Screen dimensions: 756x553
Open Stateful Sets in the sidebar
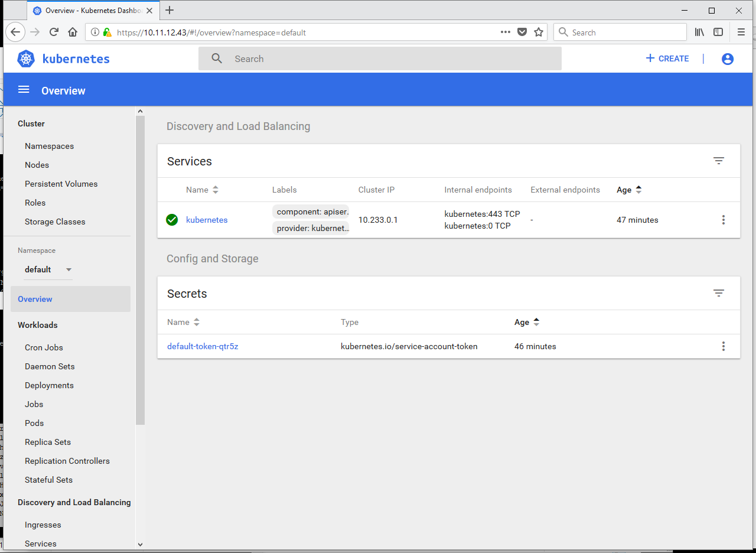point(48,480)
